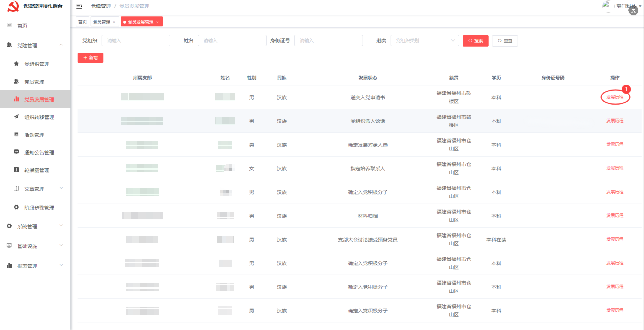Viewport: 644px width, 330px height.
Task: Collapse the sidebar with the hamburger icon
Action: pyautogui.click(x=79, y=6)
